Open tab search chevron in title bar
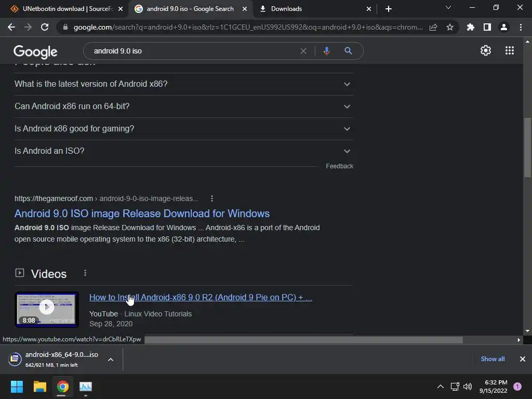The height and width of the screenshot is (399, 532). click(448, 7)
